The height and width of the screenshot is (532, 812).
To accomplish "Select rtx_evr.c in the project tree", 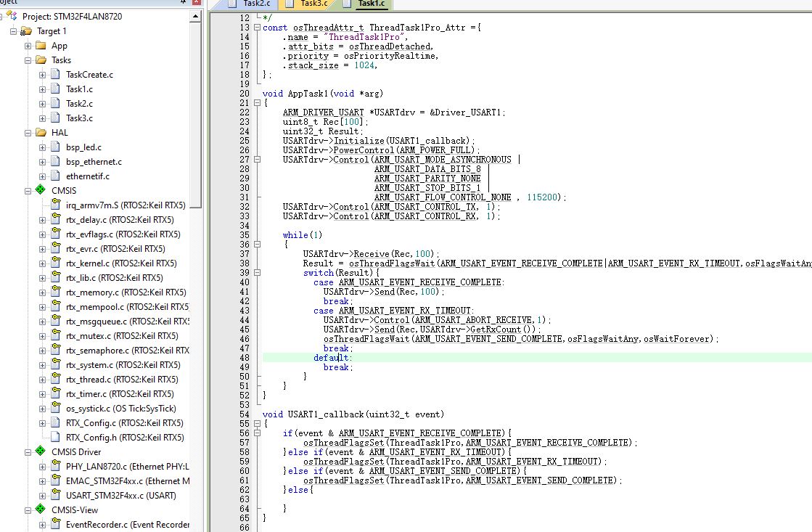I will click(x=115, y=249).
